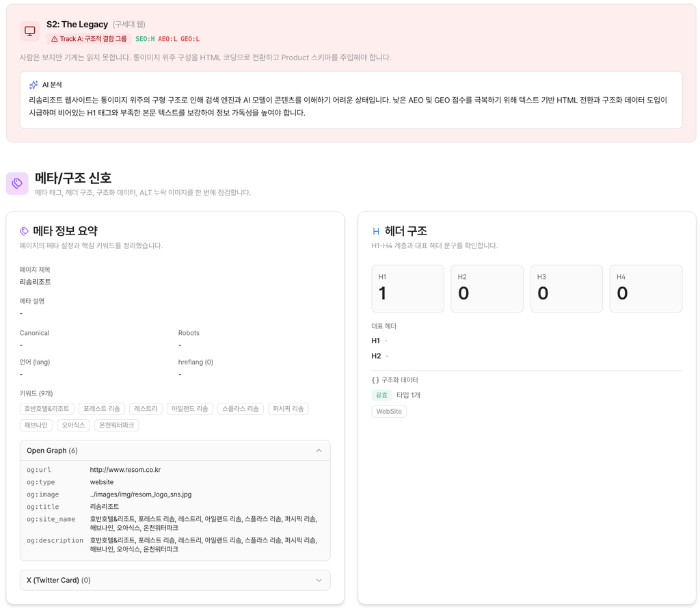Select the 호반호텔&리조트 keyword chip
700x610 pixels.
[x=47, y=408]
